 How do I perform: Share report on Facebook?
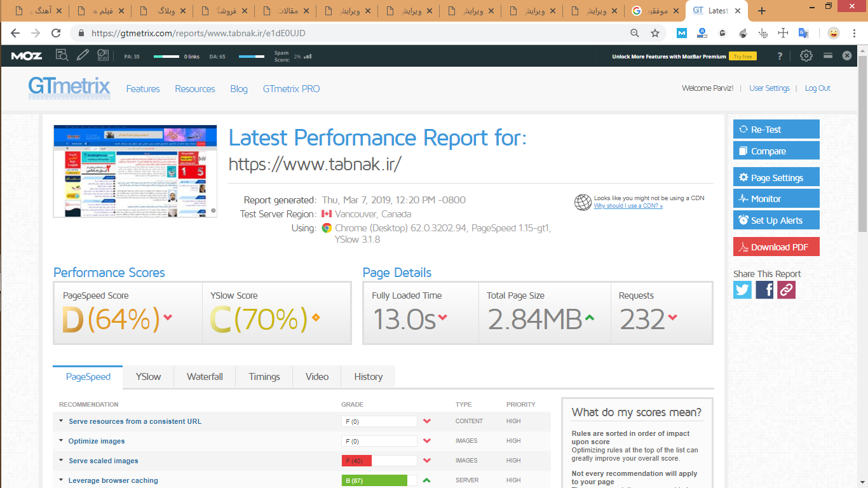point(764,290)
